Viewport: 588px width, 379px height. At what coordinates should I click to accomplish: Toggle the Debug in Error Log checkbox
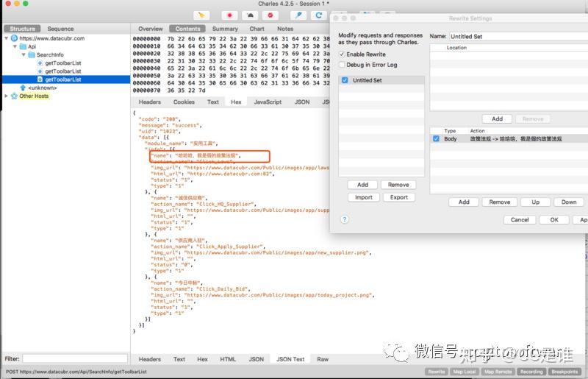coord(342,65)
